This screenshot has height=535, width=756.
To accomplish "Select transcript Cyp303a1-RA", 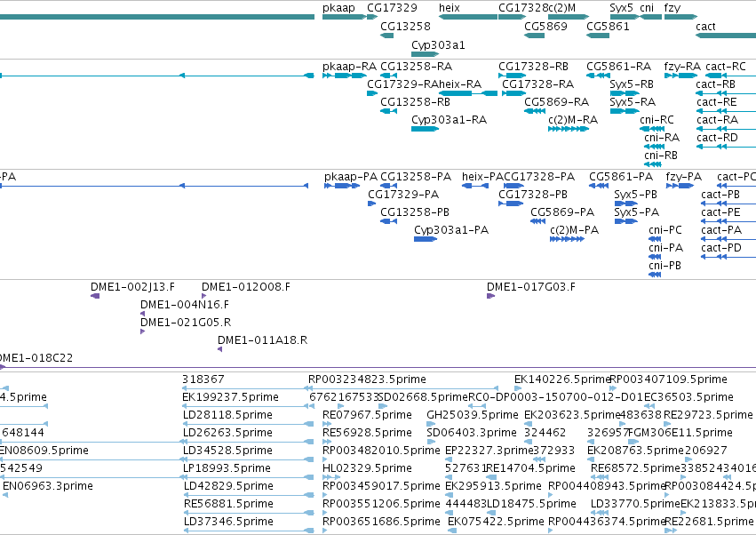I will 425,129.
